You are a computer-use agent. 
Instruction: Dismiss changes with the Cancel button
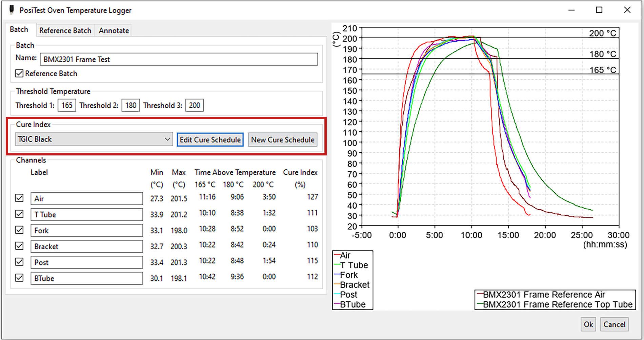coord(615,324)
